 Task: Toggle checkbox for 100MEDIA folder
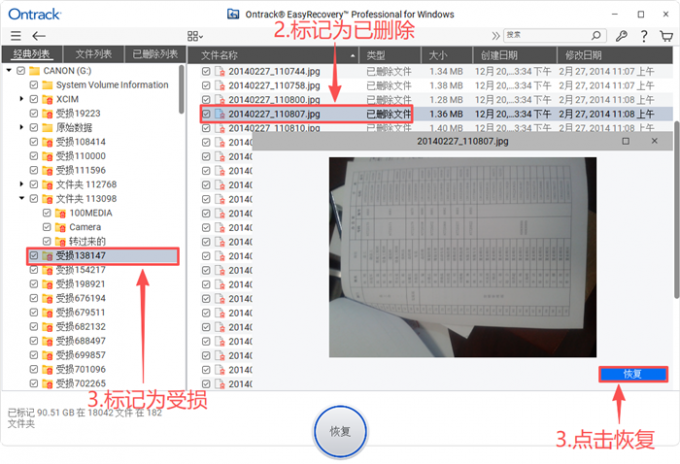click(x=47, y=213)
